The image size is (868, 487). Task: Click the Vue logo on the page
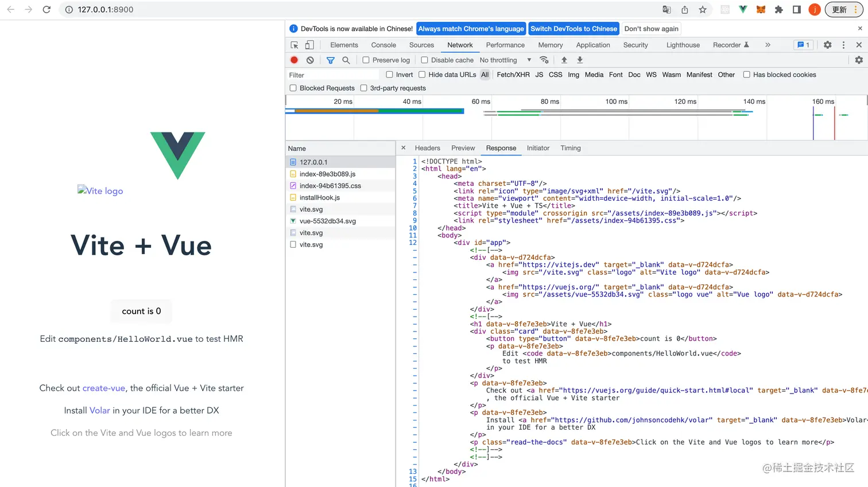pyautogui.click(x=178, y=155)
